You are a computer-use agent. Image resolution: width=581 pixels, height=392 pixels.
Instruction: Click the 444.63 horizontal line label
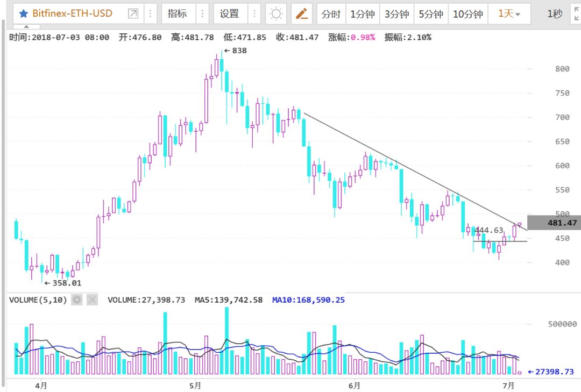click(489, 231)
